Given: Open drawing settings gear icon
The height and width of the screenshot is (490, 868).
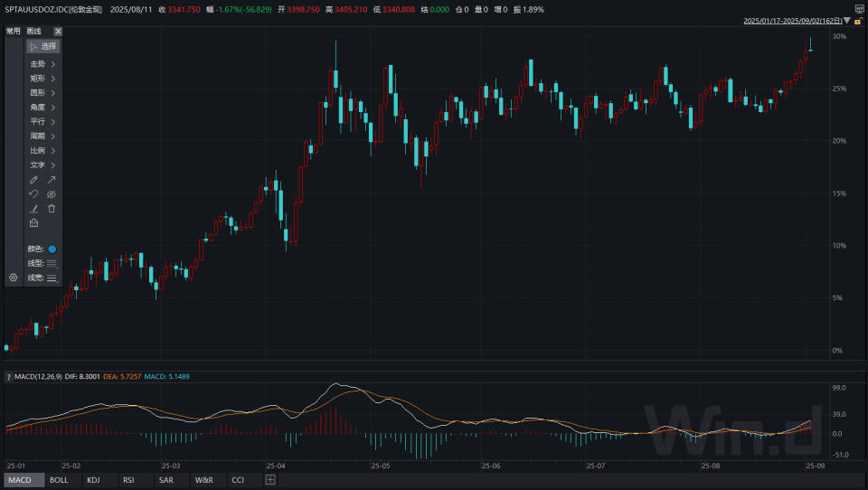Looking at the screenshot, I should [14, 278].
